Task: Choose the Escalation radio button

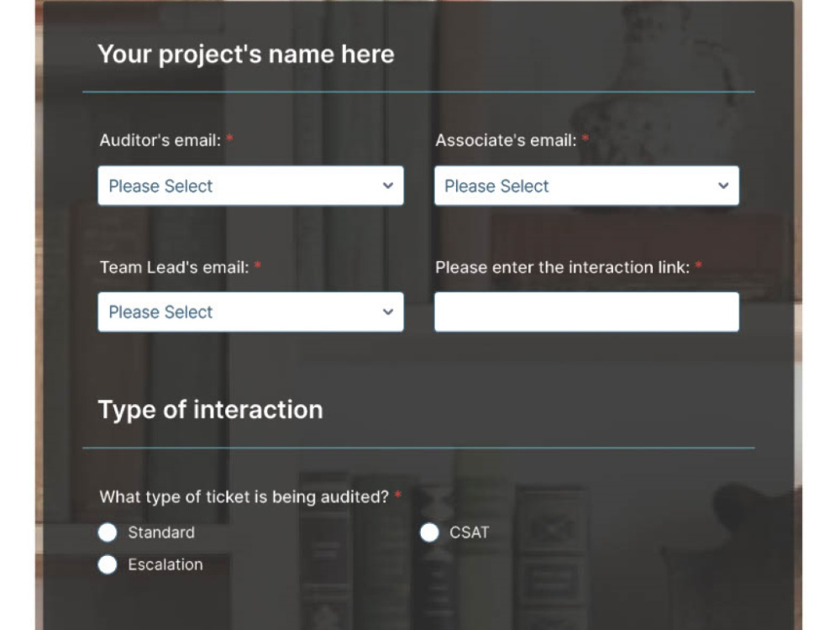Action: (x=108, y=564)
